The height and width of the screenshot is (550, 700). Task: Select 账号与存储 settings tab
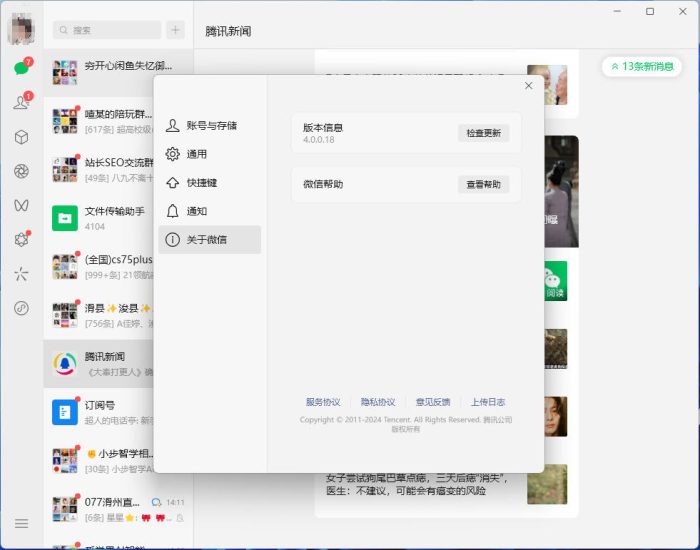pos(210,125)
